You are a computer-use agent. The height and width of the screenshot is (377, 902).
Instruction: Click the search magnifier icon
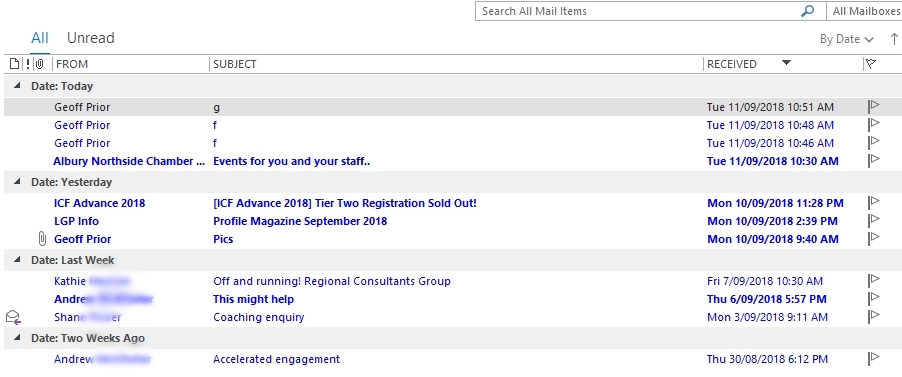tap(808, 11)
